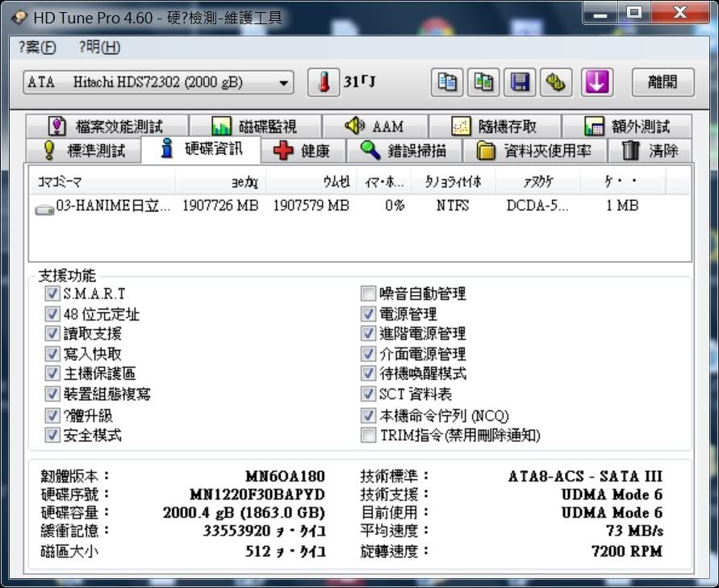Image resolution: width=719 pixels, height=588 pixels.
Task: Close the HD Tune Pro window
Action: click(x=680, y=13)
